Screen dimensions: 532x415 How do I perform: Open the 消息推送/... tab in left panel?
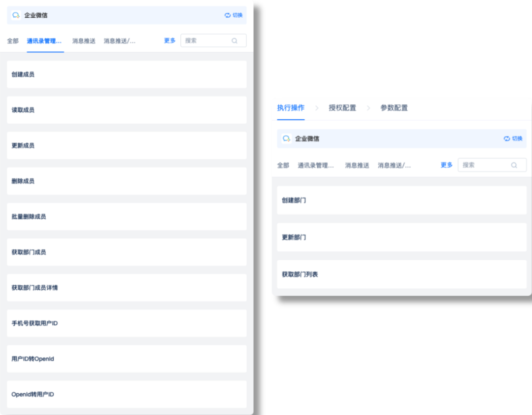(x=119, y=41)
